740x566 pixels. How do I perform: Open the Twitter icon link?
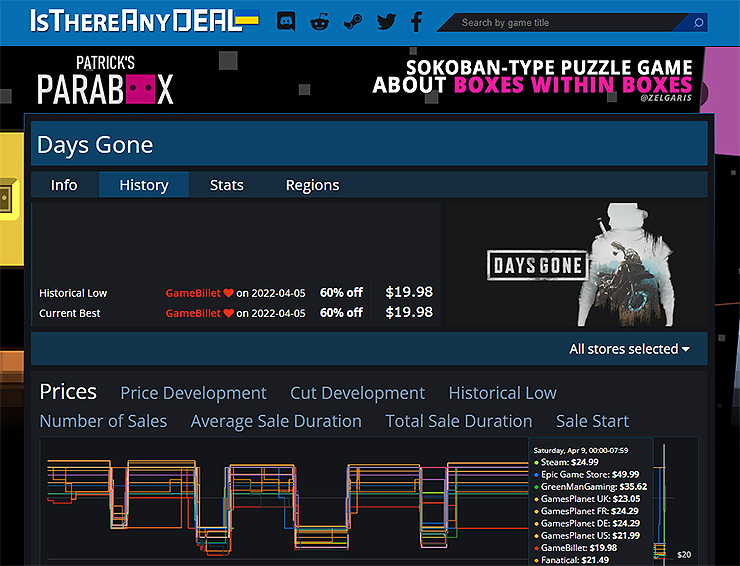click(x=386, y=22)
